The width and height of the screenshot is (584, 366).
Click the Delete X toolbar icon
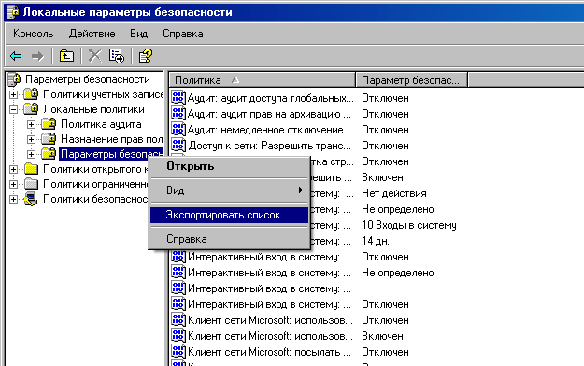pyautogui.click(x=95, y=56)
